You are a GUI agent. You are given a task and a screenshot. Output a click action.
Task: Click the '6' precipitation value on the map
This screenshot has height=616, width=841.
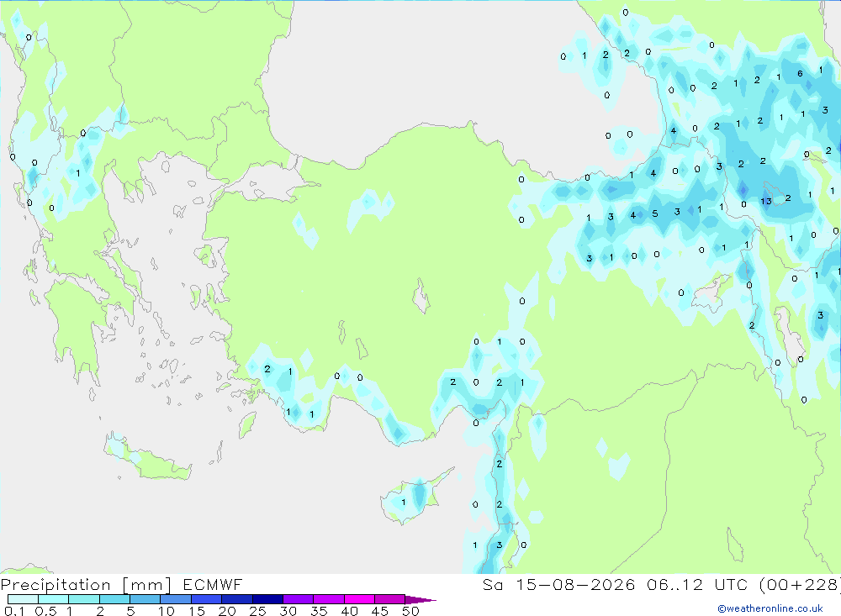pos(800,74)
